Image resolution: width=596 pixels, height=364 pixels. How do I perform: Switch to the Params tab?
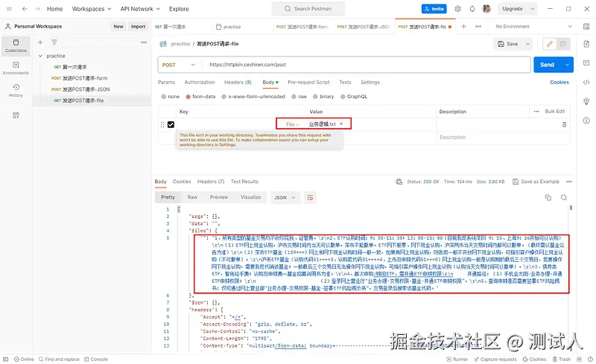[166, 82]
